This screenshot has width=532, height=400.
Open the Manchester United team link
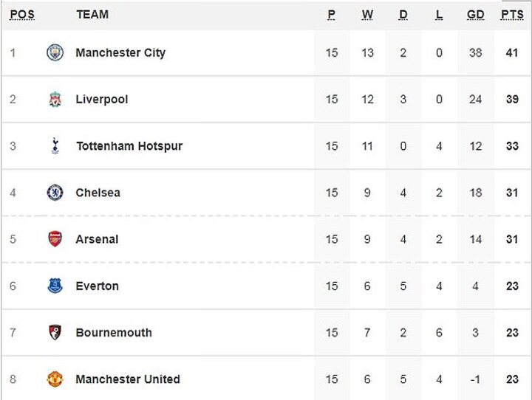128,379
